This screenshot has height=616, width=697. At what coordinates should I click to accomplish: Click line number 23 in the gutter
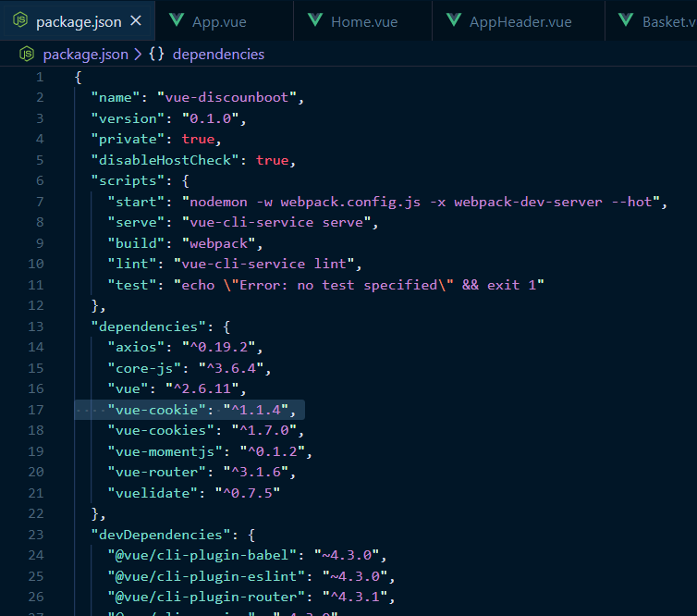35,535
